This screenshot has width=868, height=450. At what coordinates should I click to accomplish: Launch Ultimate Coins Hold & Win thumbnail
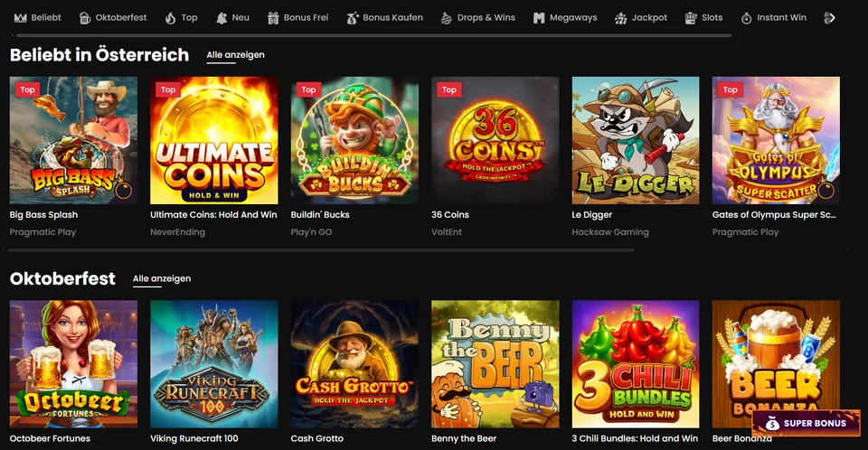(214, 141)
